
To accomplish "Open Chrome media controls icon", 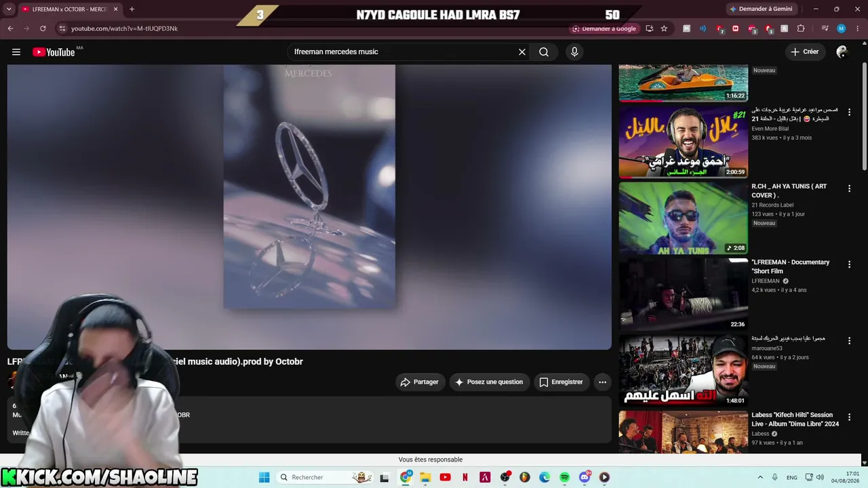I will (825, 28).
